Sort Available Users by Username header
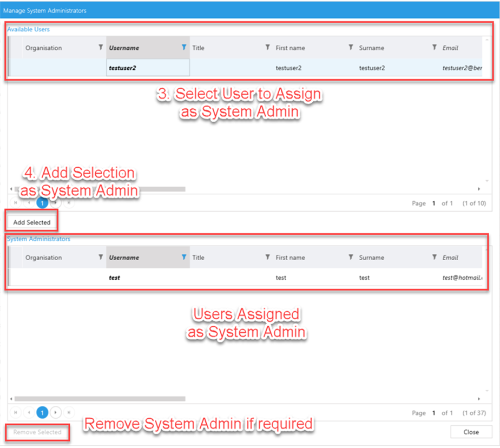This screenshot has height=448, width=500. click(124, 48)
